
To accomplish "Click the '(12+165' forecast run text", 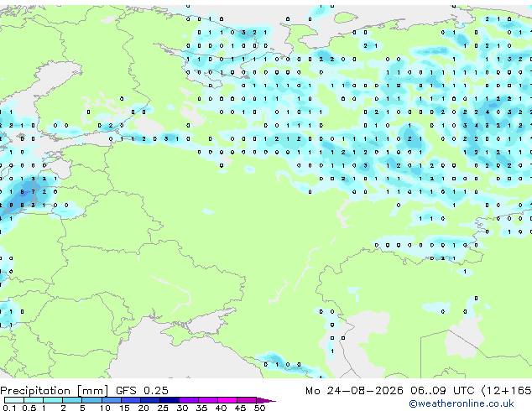I will click(x=507, y=391).
